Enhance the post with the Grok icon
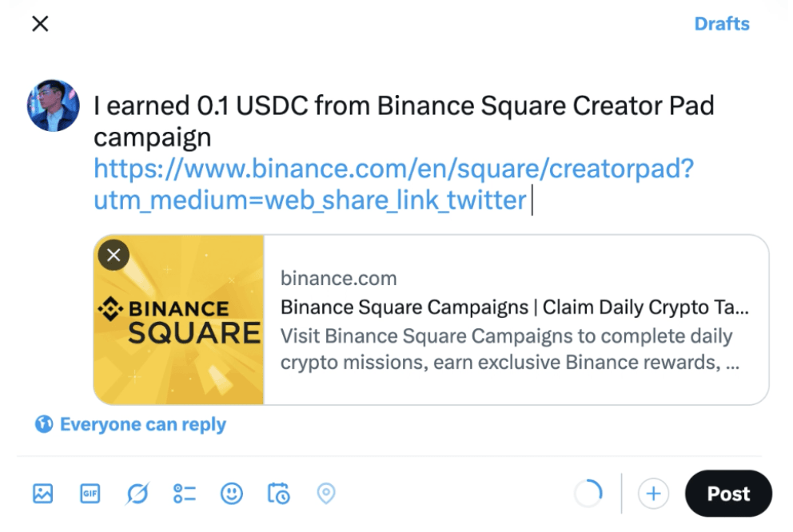This screenshot has height=532, width=793. click(137, 494)
